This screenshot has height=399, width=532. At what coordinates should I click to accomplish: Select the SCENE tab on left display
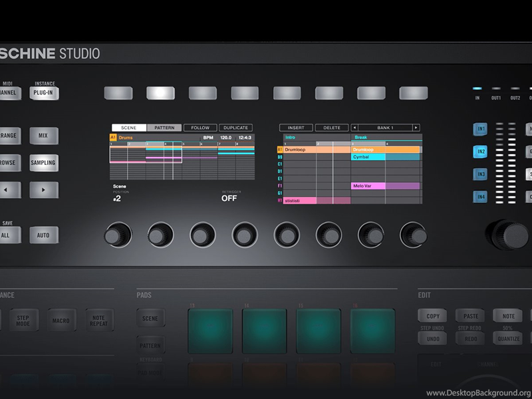[x=129, y=128]
